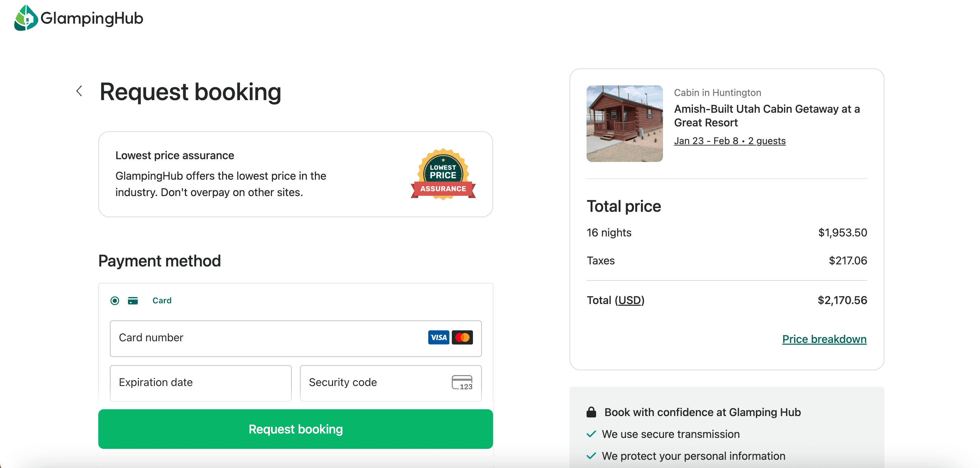Click the Mastercard logo in card field
The width and height of the screenshot is (980, 468).
click(462, 338)
